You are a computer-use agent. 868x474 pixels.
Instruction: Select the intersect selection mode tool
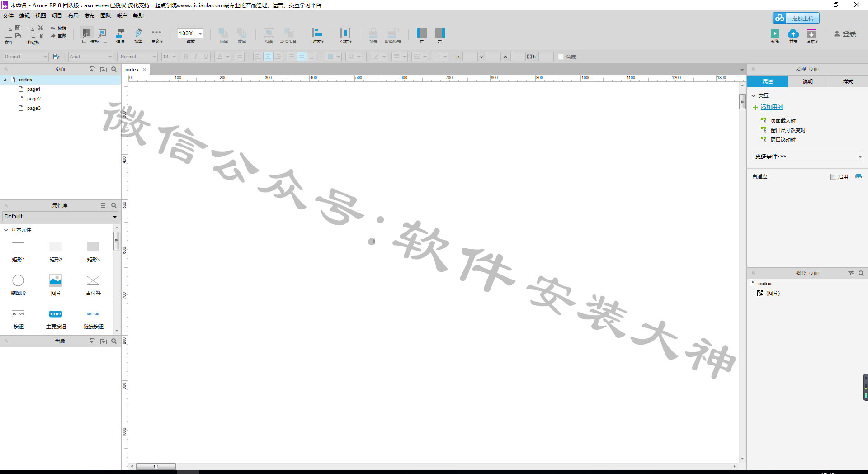86,33
